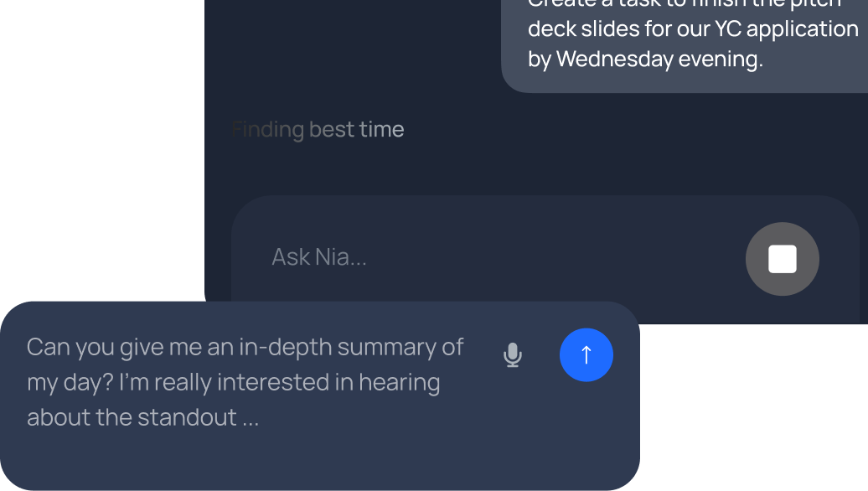Place cursor on "my day?" in the prompt
The image size is (868, 491).
[70, 382]
